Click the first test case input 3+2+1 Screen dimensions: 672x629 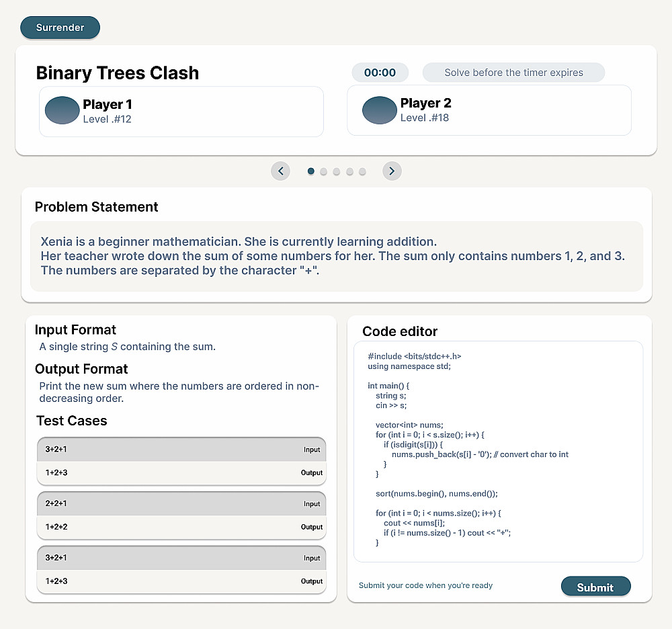[181, 449]
